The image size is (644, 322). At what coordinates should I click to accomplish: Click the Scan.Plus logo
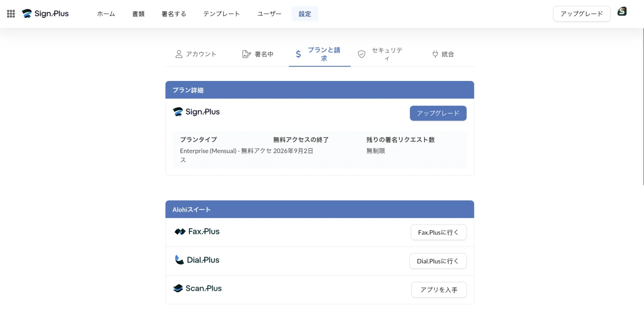tap(197, 288)
